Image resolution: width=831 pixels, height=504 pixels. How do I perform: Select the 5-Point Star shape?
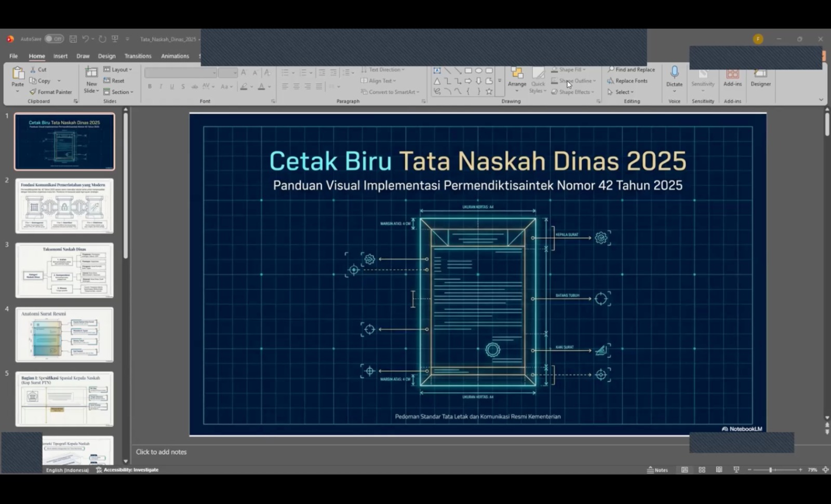(489, 91)
